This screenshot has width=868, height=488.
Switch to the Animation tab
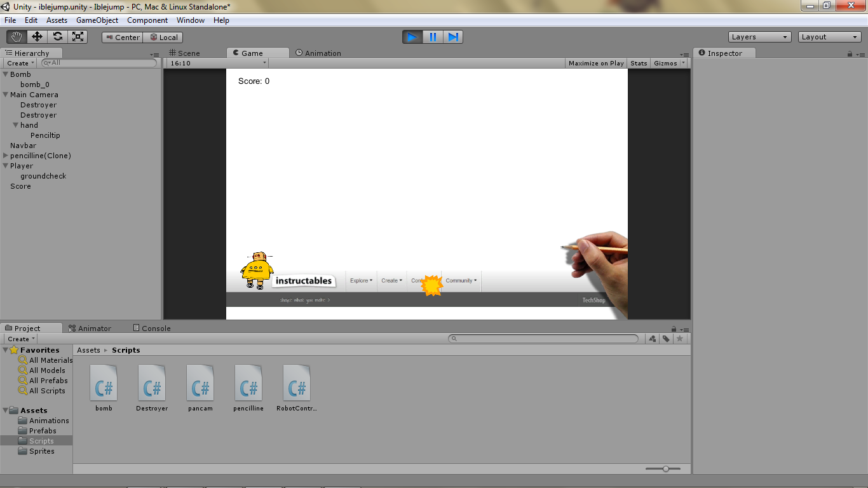point(318,53)
